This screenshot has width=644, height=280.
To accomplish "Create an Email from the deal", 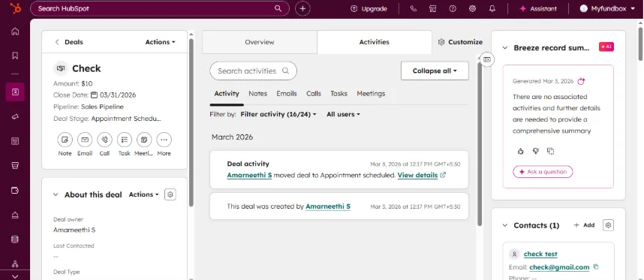I will pos(85,140).
